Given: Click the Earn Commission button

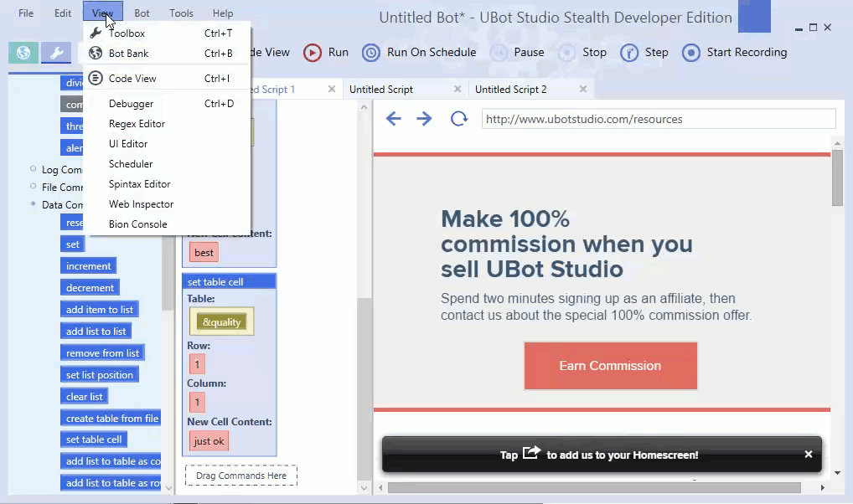Looking at the screenshot, I should [x=610, y=365].
